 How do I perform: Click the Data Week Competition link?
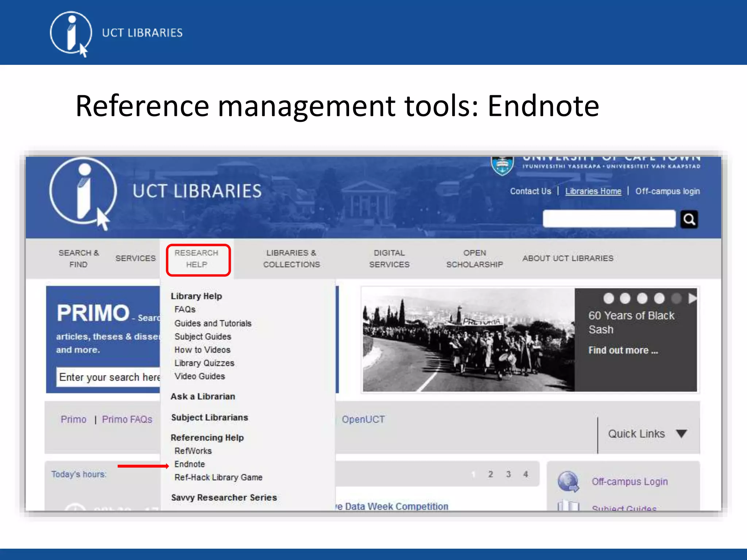coord(392,506)
